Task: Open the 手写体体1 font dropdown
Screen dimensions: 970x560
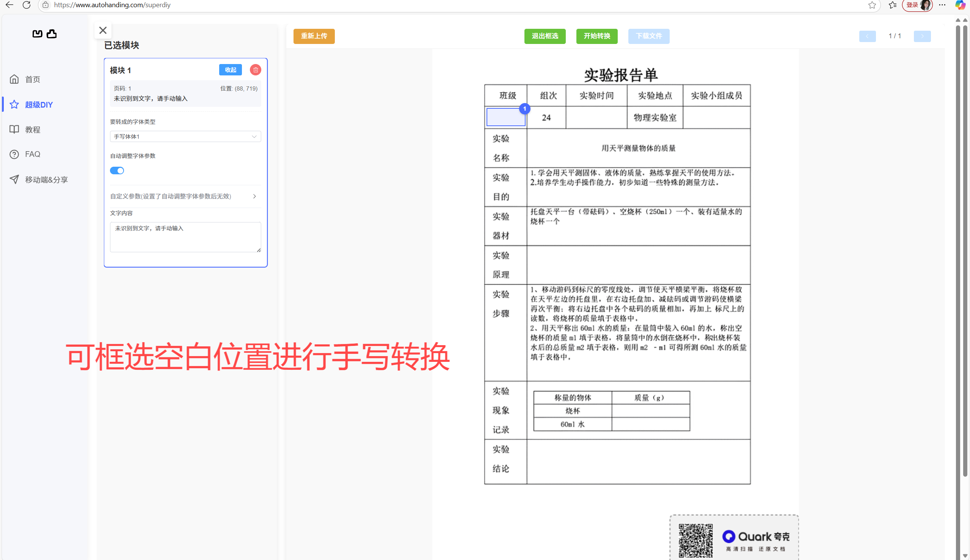Action: tap(185, 136)
